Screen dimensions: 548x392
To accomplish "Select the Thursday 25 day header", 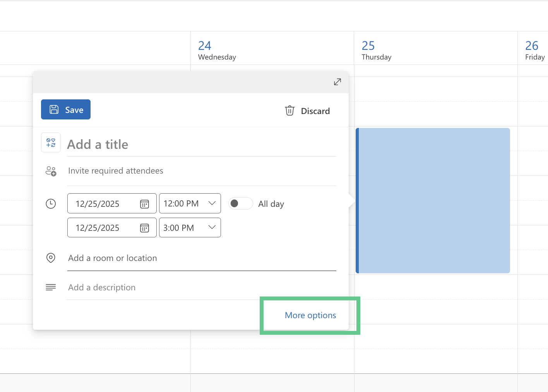I will [376, 50].
